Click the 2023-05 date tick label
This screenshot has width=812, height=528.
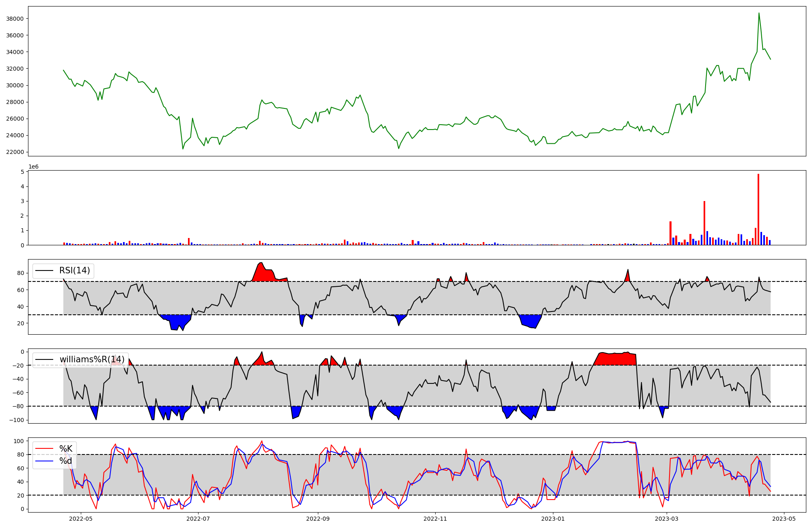point(784,519)
